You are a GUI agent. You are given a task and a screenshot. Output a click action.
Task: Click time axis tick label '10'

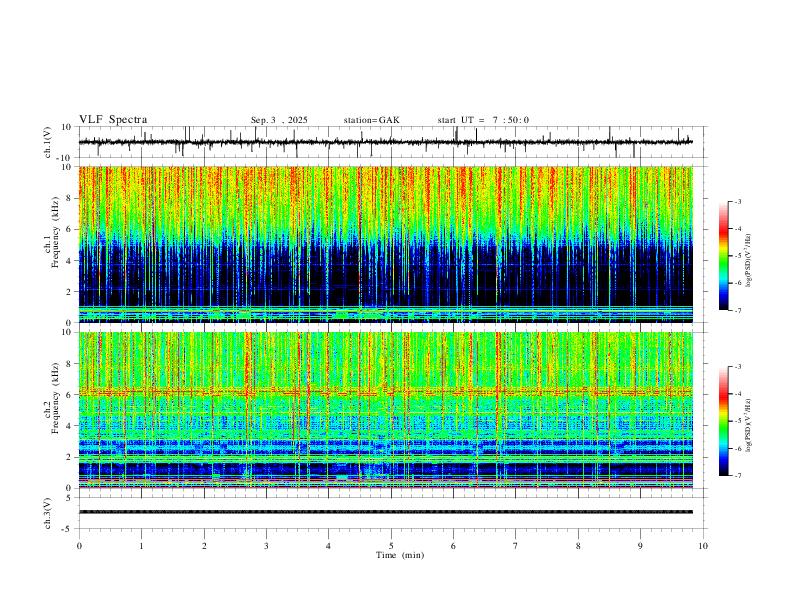[x=703, y=546]
